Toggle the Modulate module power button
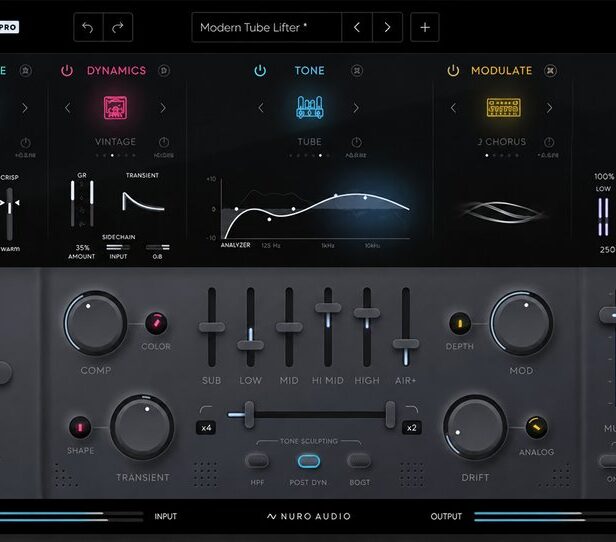This screenshot has height=542, width=616. click(x=453, y=71)
